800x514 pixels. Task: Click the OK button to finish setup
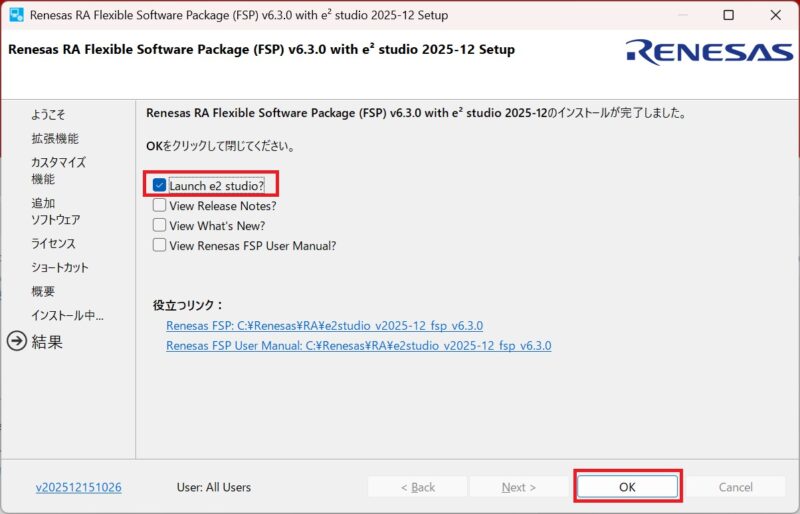[x=628, y=487]
